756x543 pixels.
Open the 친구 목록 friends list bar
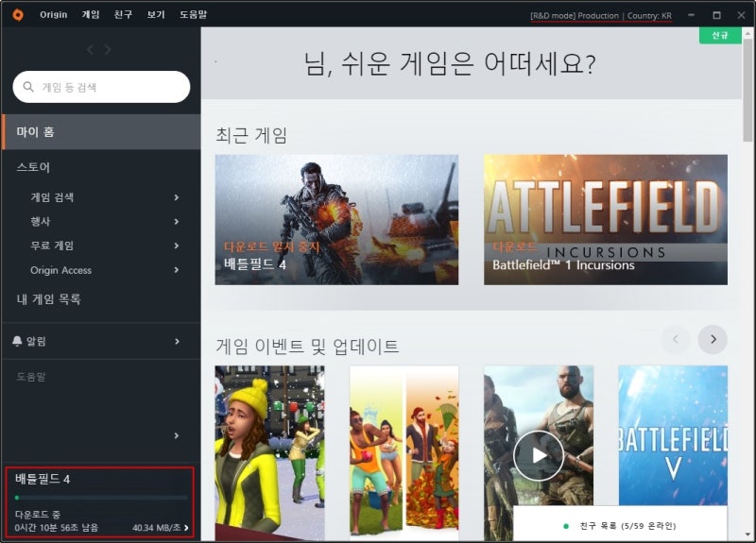coord(620,524)
